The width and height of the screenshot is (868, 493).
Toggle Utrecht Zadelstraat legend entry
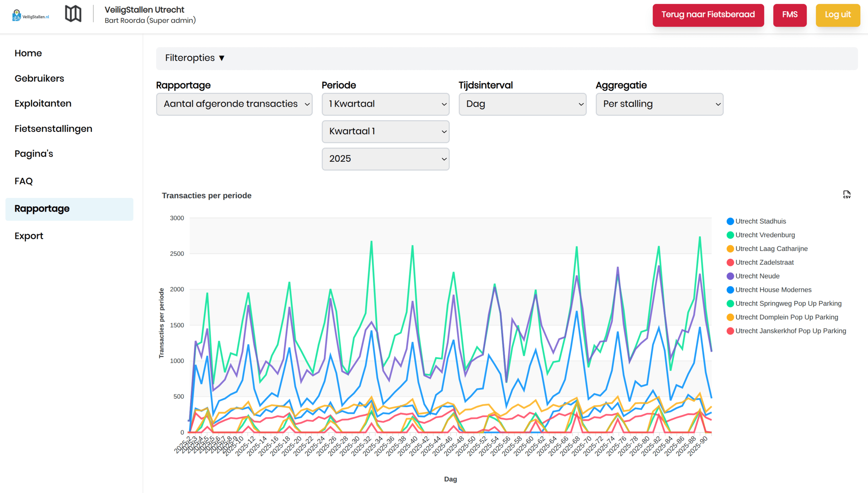click(x=764, y=263)
